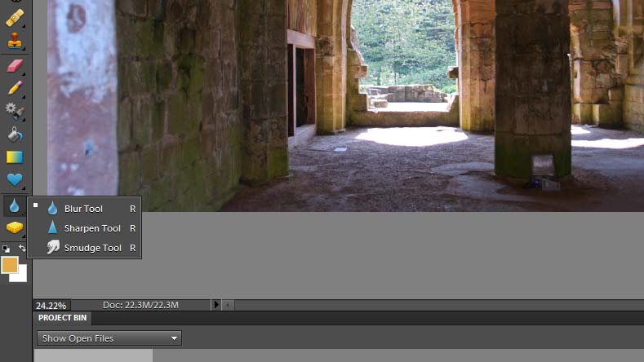This screenshot has width=644, height=362.
Task: Swap foreground and background colors
Action: [22, 248]
